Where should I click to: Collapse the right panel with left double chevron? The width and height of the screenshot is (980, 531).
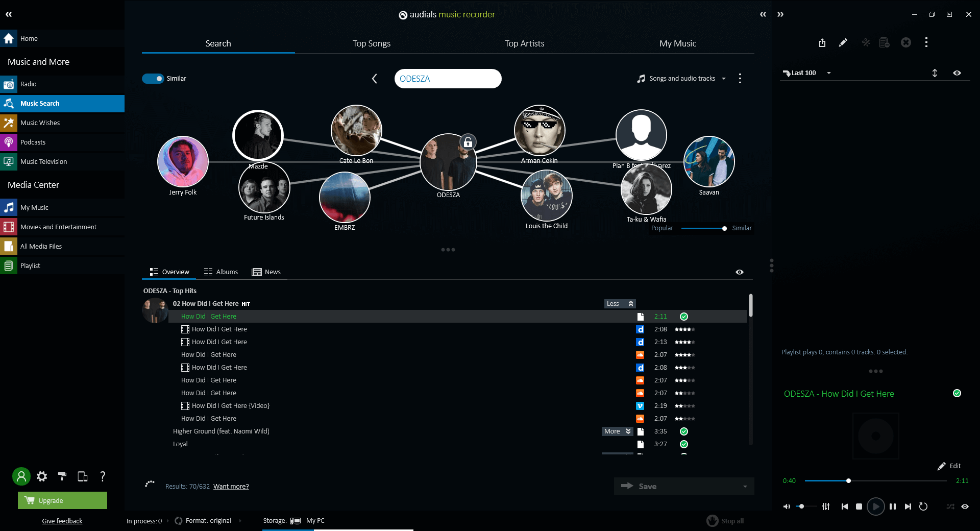click(x=763, y=14)
